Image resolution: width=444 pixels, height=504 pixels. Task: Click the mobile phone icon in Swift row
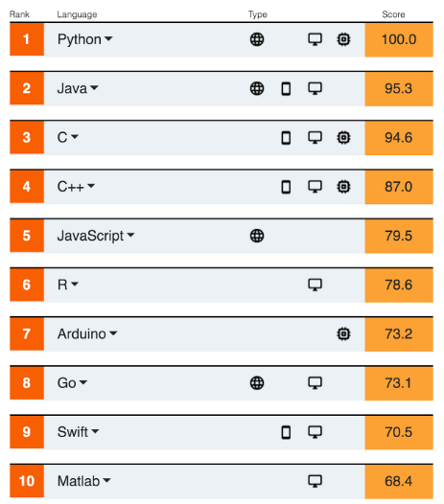tap(286, 432)
